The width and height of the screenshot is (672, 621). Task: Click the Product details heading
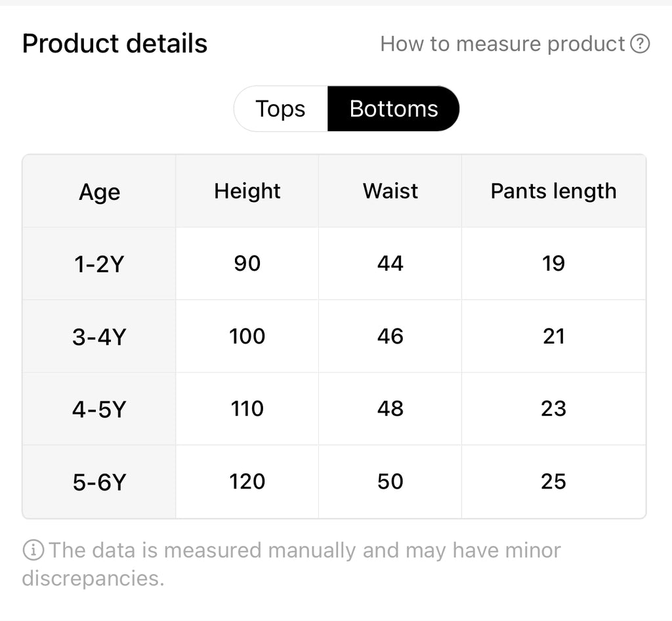tap(115, 44)
